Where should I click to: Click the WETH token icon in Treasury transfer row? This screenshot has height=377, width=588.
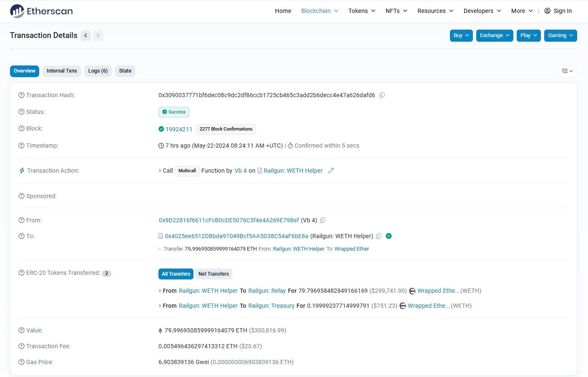(403, 306)
